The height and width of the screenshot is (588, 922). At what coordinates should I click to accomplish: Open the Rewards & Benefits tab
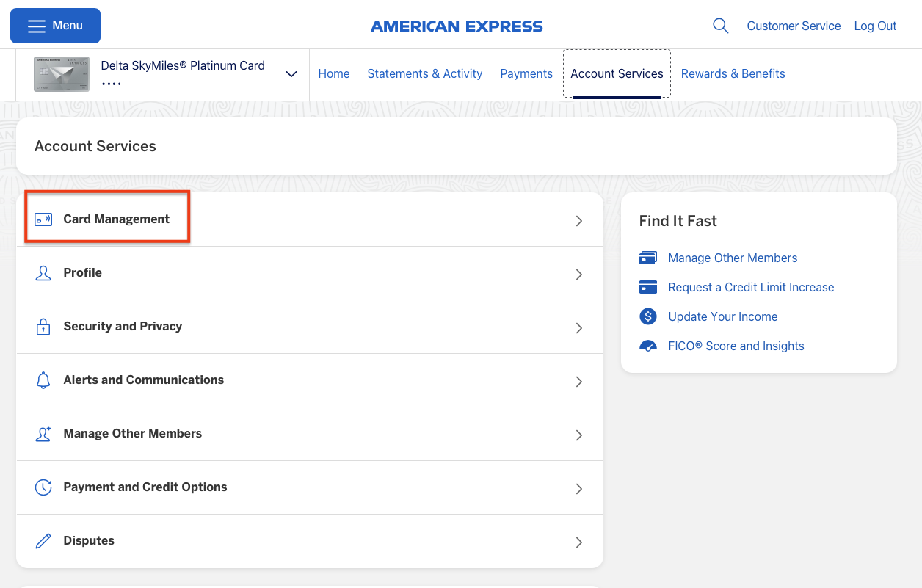click(x=733, y=73)
